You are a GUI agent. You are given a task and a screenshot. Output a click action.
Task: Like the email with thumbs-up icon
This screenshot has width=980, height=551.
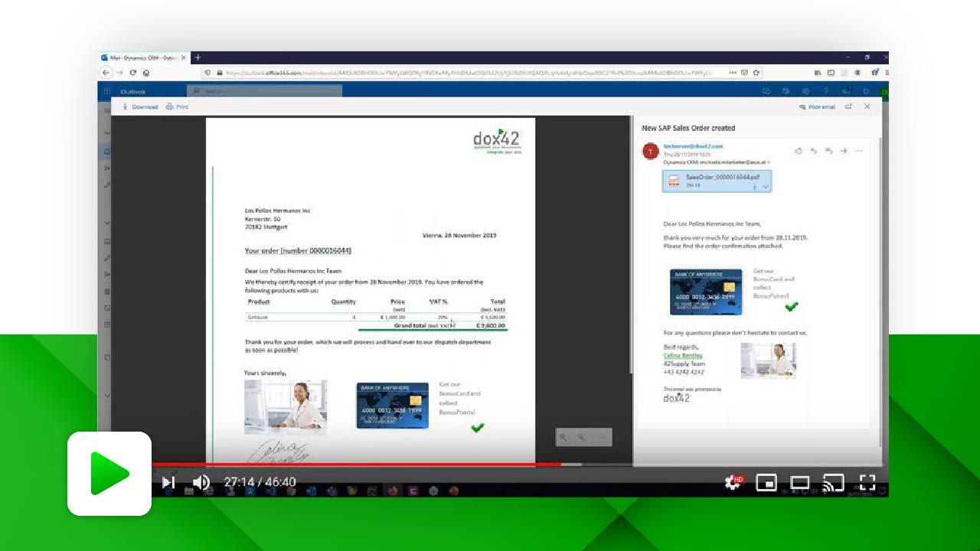[799, 151]
